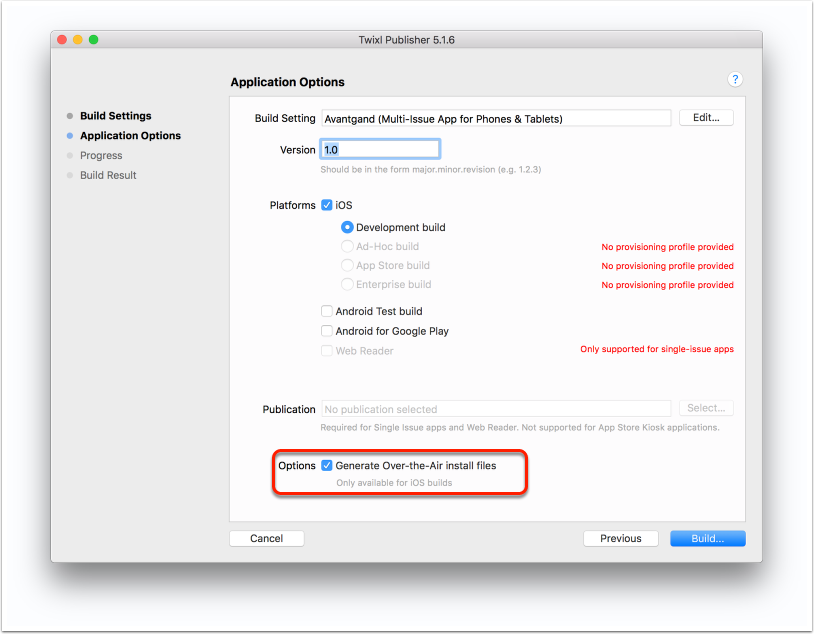This screenshot has width=814, height=634.
Task: Minimize the Twixl Publisher window
Action: click(x=78, y=39)
